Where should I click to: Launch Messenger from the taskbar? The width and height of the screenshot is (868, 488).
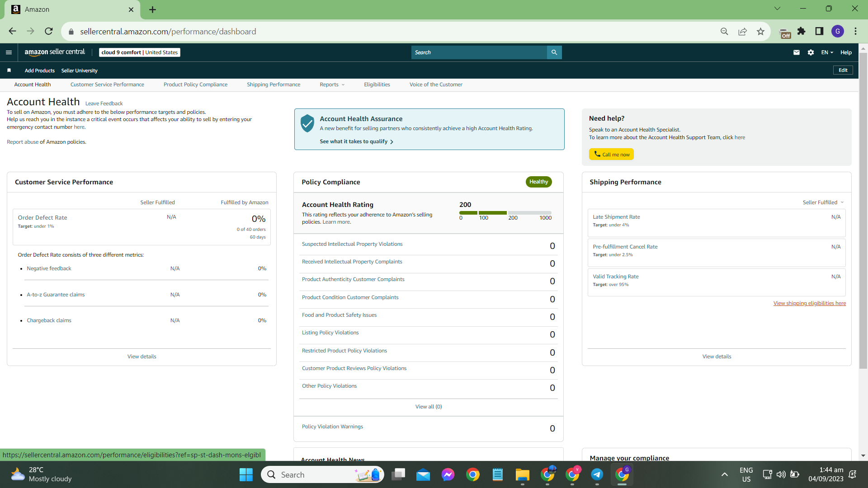coord(448,474)
